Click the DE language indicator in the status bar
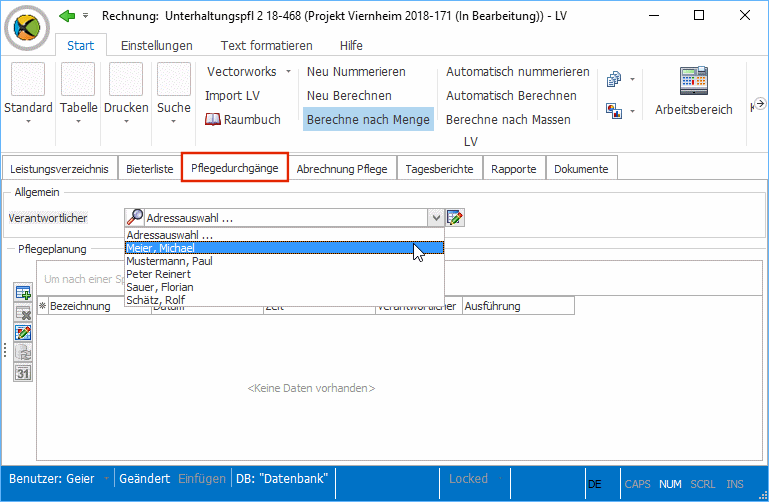 pyautogui.click(x=594, y=484)
